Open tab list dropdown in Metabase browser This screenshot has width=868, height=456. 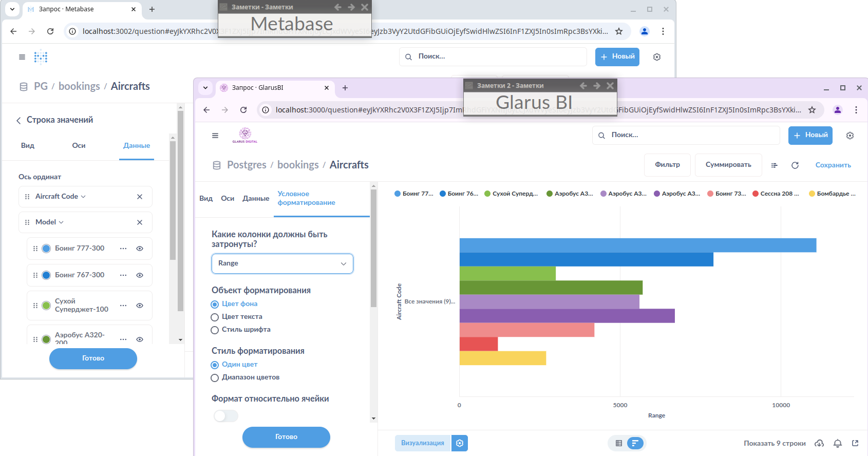[x=12, y=9]
